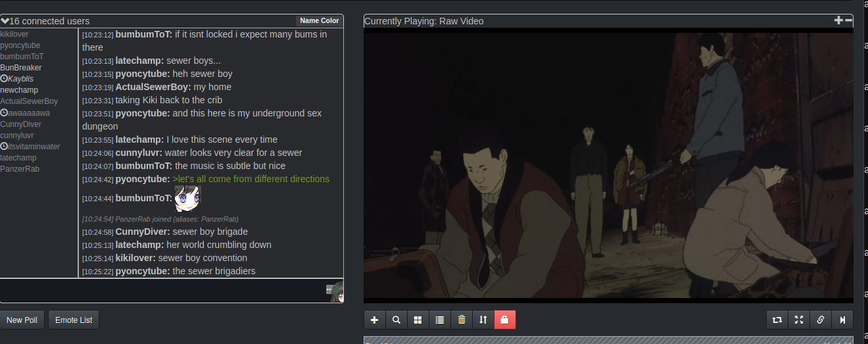Select AFK user Kayblis in user list

pyautogui.click(x=16, y=79)
